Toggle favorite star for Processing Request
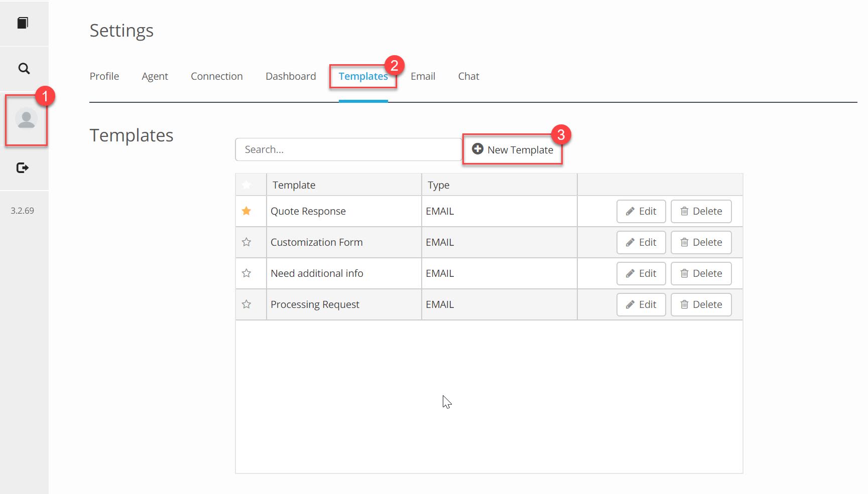 (x=246, y=304)
